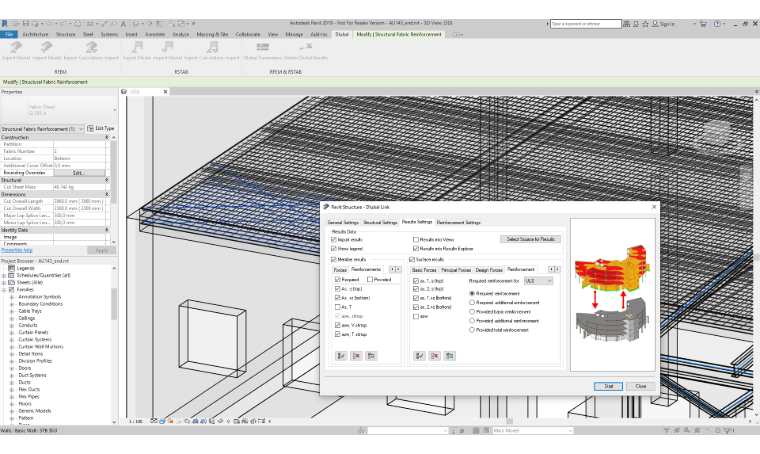Click the Text tool icon in quick access toolbar
760x454 pixels.
123,23
